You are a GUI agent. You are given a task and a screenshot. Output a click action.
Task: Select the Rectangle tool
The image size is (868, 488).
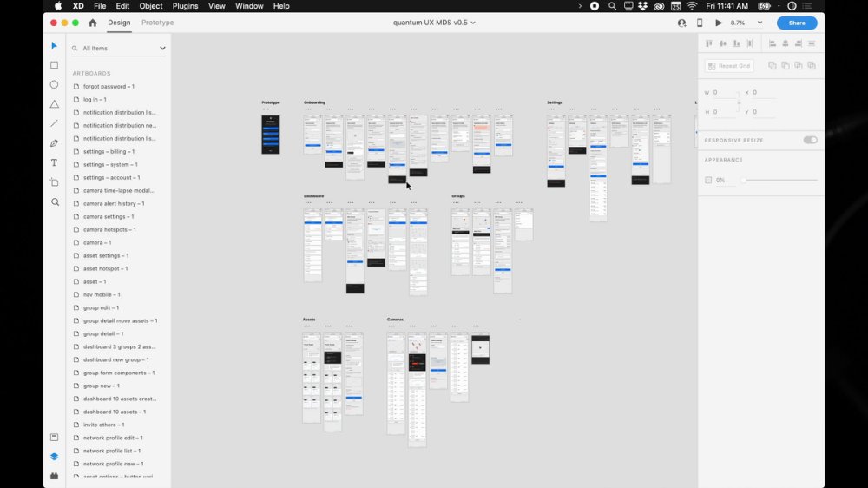[54, 65]
